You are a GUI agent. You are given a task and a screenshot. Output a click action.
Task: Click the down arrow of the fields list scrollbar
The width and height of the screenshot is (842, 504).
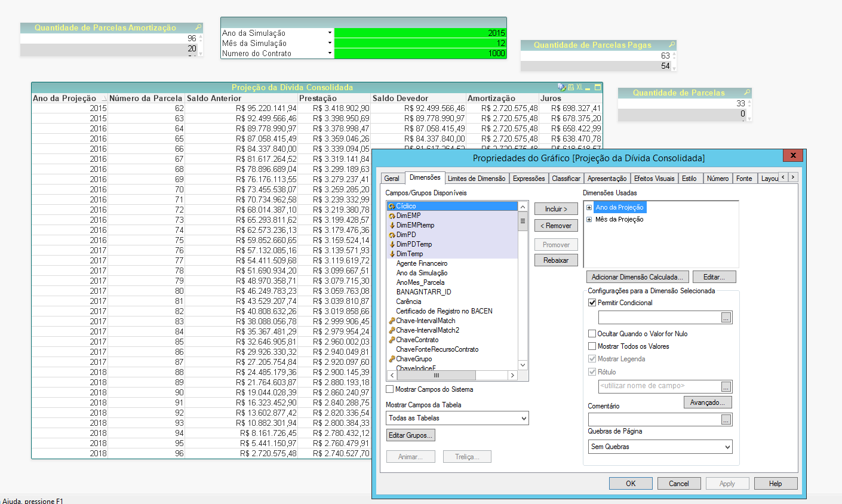click(523, 365)
